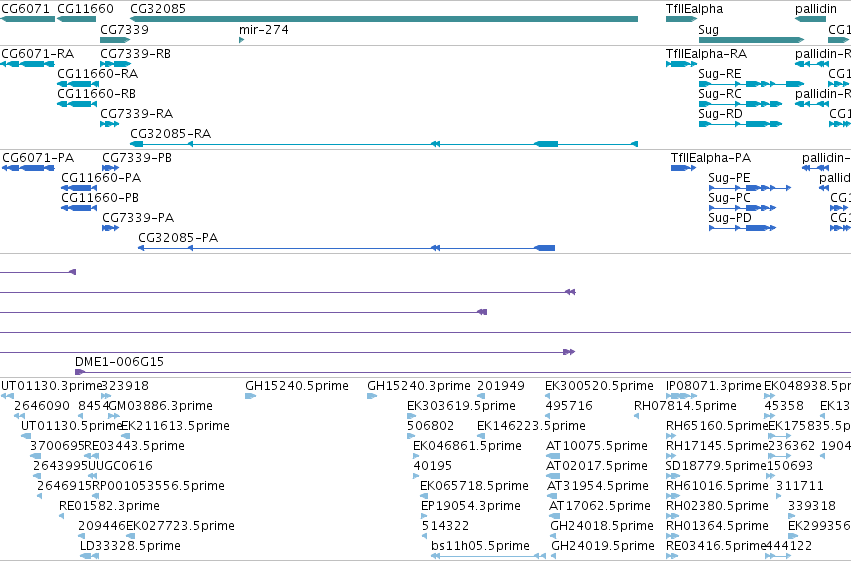
Task: Select EST RE01582.3prime
Action: click(x=109, y=506)
